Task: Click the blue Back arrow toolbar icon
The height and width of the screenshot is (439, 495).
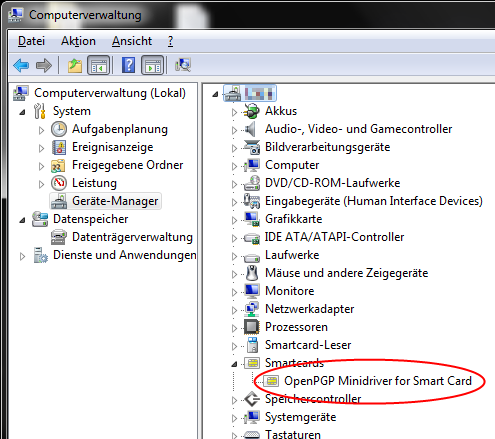Action: (21, 65)
